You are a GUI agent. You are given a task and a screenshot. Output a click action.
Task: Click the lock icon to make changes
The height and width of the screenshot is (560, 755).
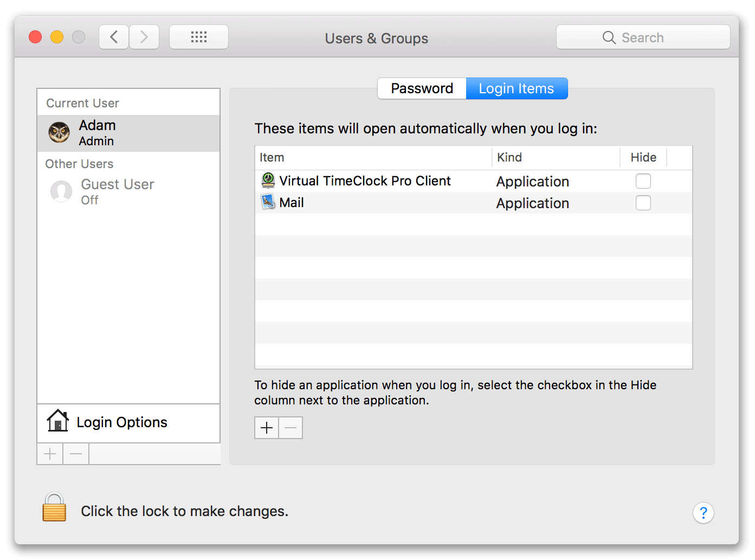pos(54,508)
